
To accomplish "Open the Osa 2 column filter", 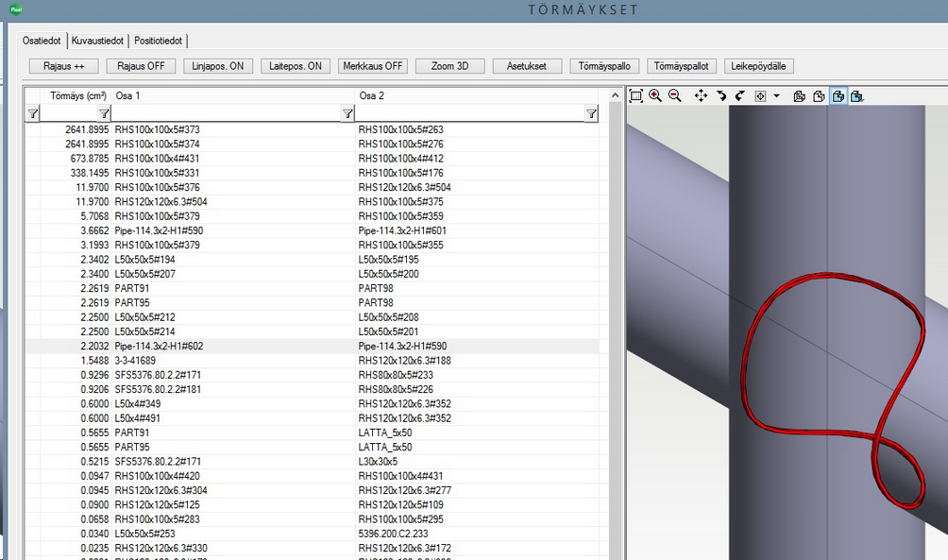I will [591, 113].
